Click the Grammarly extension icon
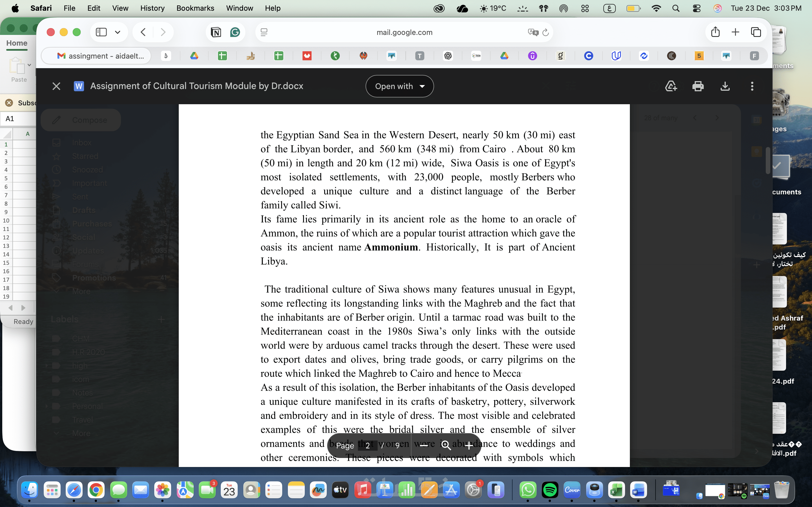This screenshot has width=812, height=507. coord(235,32)
